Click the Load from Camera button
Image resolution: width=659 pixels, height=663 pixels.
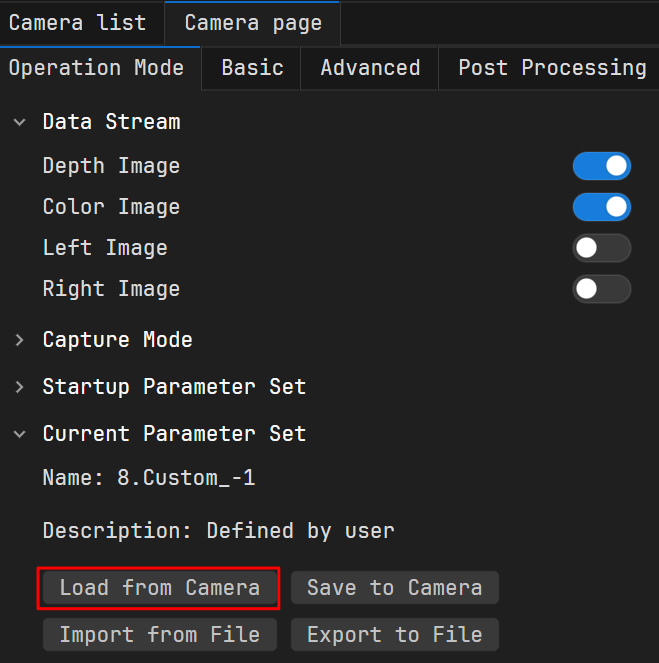click(159, 588)
